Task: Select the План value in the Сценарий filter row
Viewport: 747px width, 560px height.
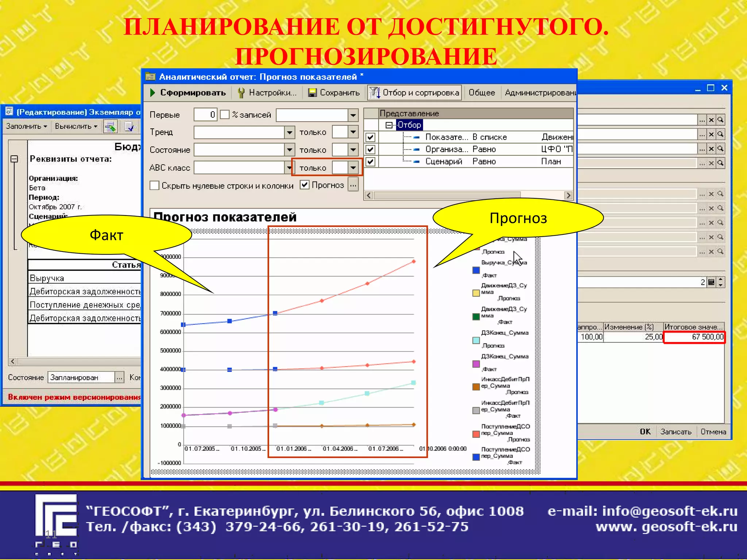Action: point(551,162)
